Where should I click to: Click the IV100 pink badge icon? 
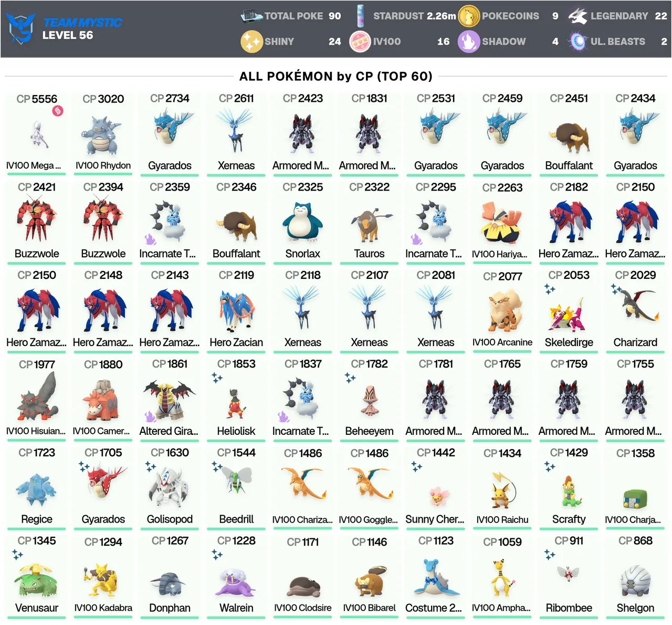(x=360, y=41)
